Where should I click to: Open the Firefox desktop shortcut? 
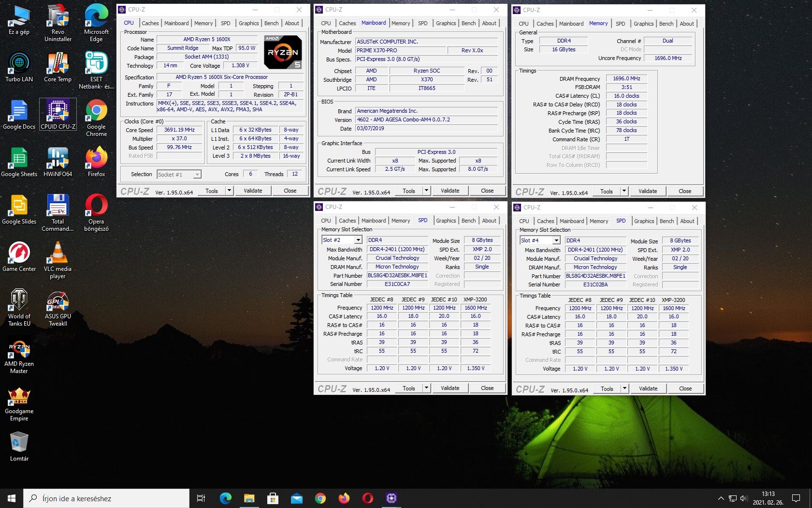click(x=96, y=162)
